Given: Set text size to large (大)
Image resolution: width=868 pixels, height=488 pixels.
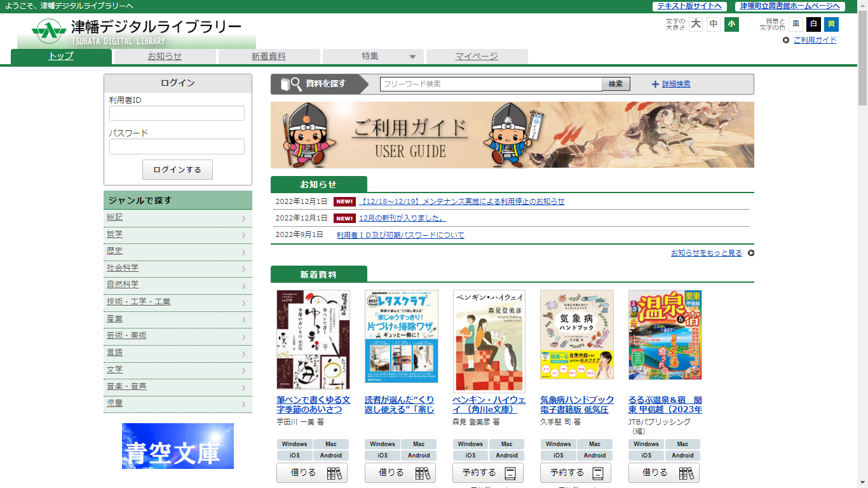Looking at the screenshot, I should [x=696, y=24].
